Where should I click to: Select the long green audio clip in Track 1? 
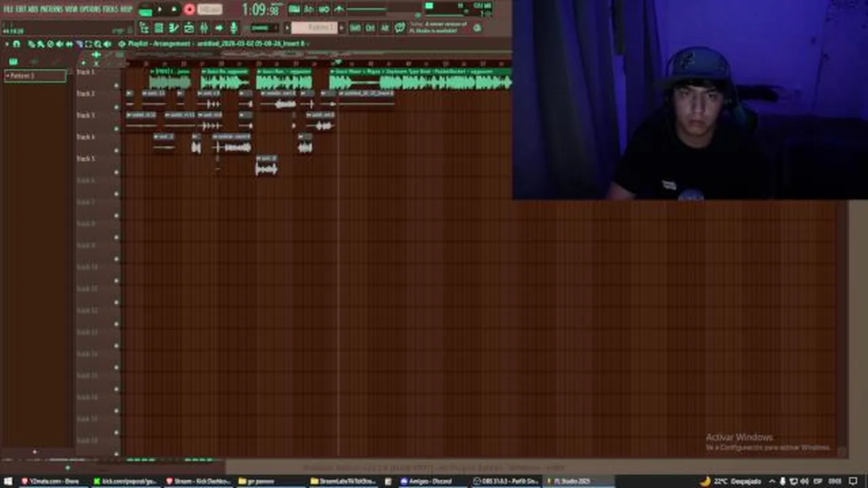420,79
